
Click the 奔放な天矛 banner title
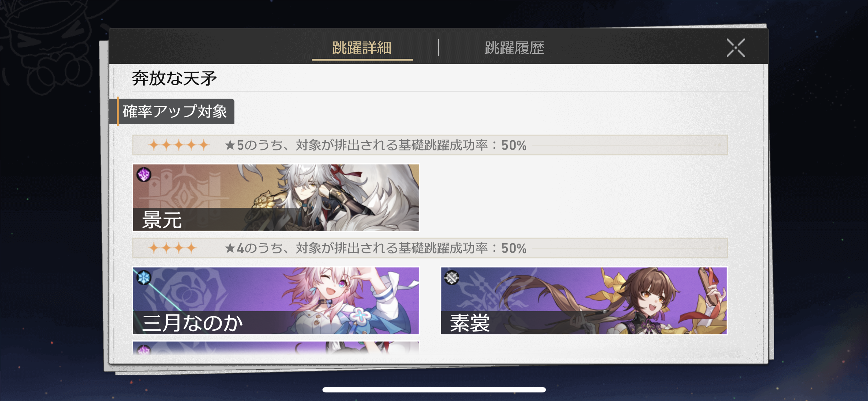point(174,78)
